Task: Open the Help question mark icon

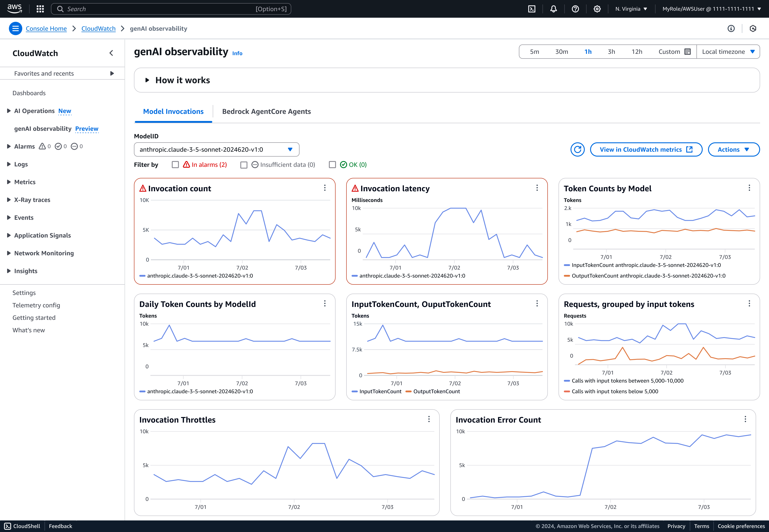Action: (575, 9)
